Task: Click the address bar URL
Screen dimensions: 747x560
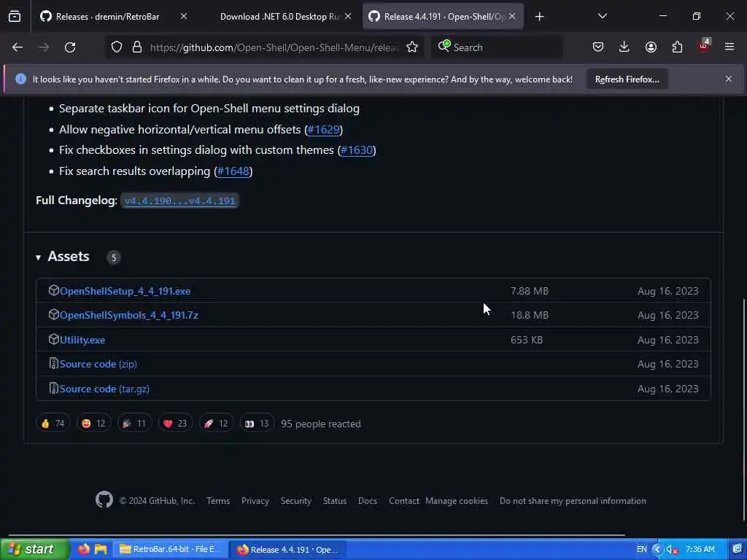Action: pos(274,47)
